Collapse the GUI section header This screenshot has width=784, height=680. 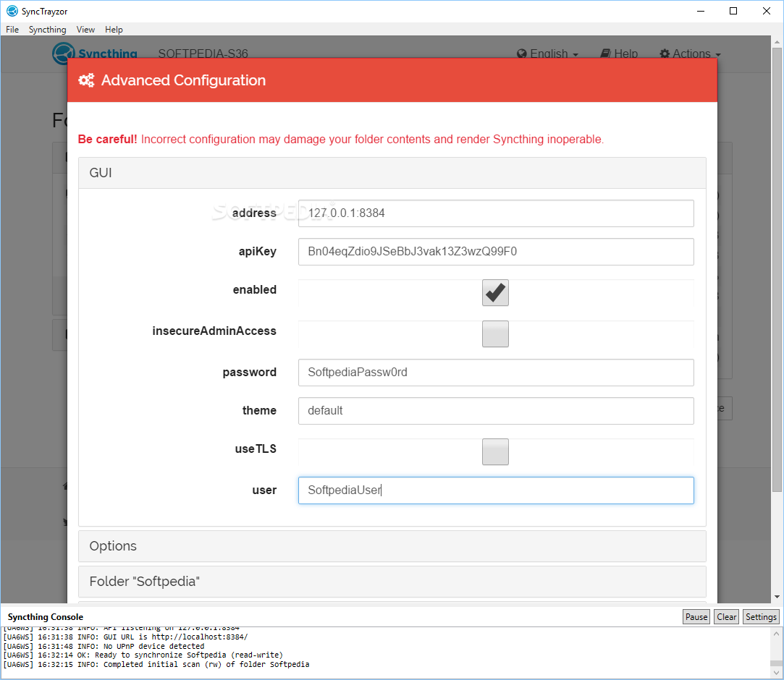tap(392, 173)
